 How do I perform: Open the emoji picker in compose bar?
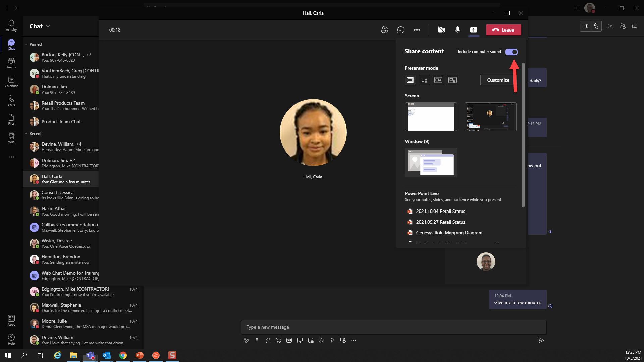(278, 340)
